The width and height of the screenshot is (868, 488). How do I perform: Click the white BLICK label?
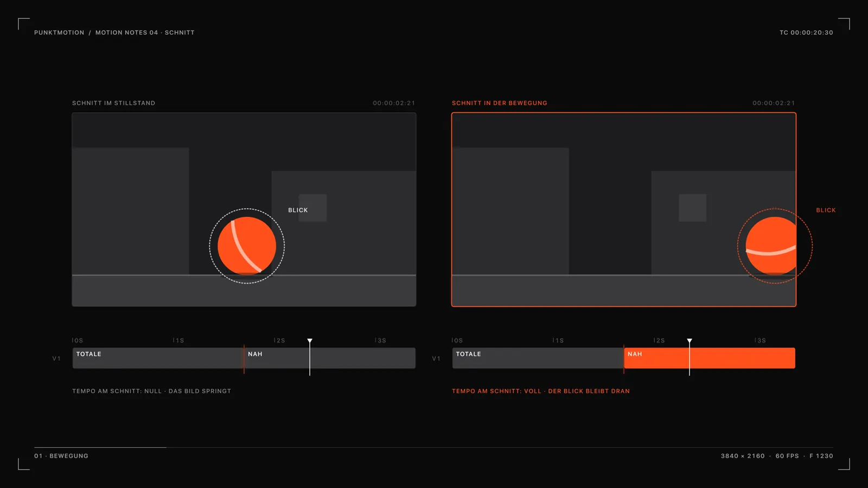pyautogui.click(x=298, y=210)
